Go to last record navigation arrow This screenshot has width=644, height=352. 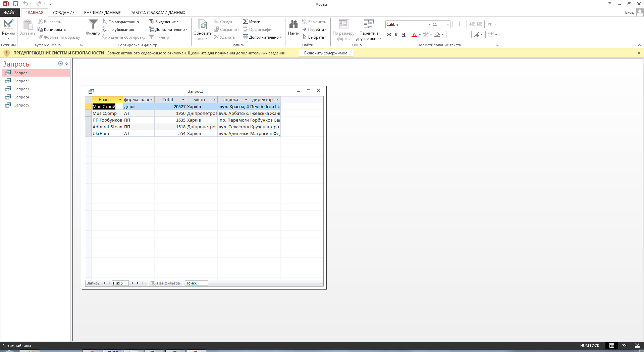[x=138, y=283]
